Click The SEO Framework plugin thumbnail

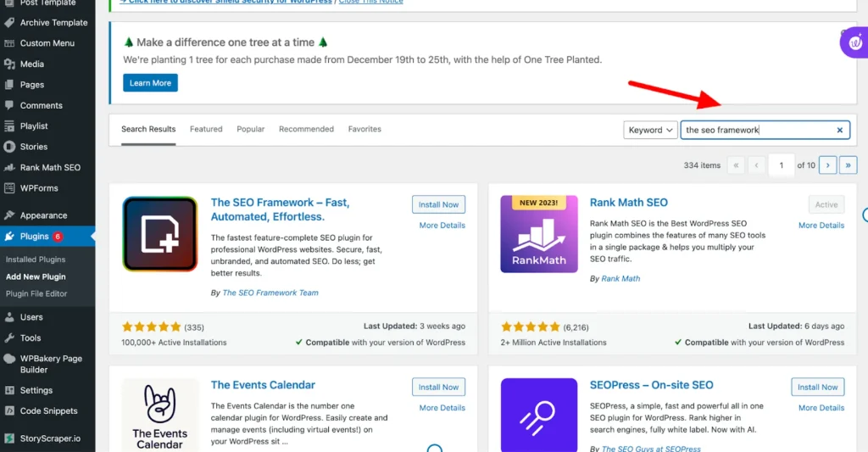(159, 234)
